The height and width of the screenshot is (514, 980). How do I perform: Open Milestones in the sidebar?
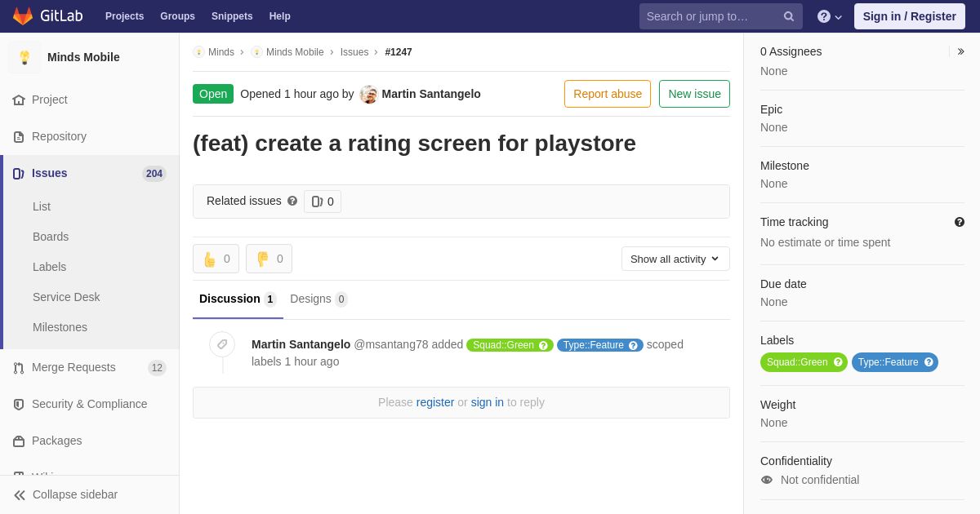tap(60, 327)
